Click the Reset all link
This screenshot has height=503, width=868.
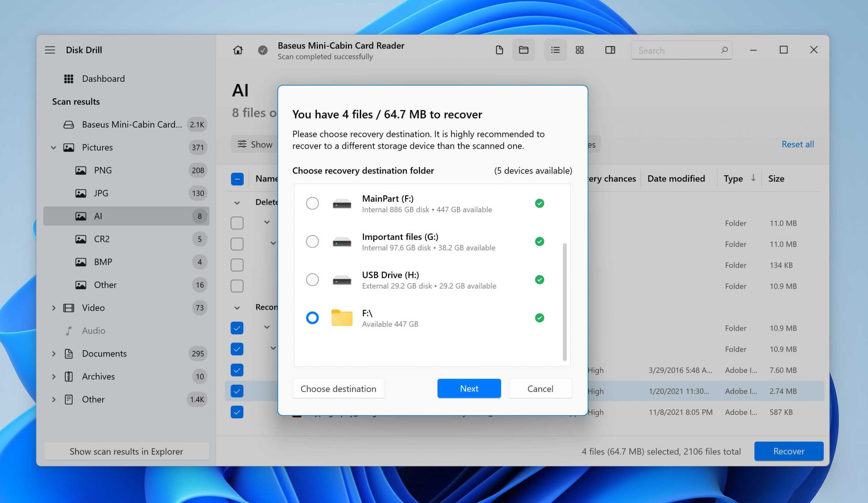[x=797, y=144]
